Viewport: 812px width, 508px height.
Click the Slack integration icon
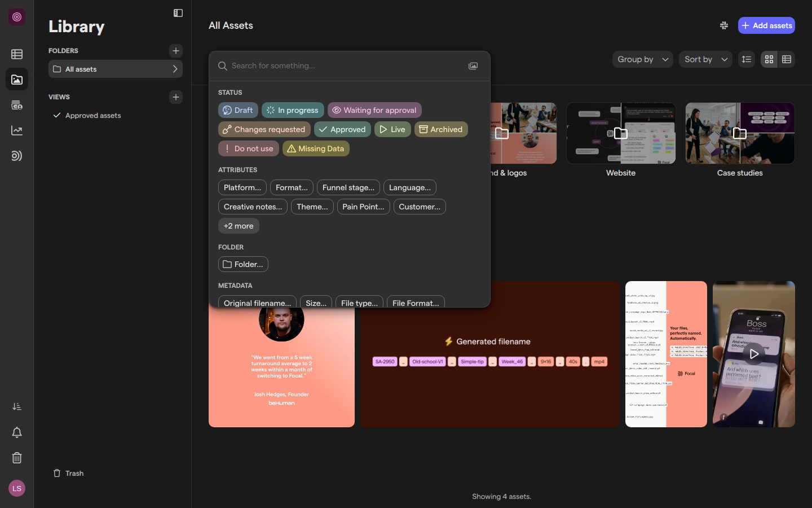[724, 25]
